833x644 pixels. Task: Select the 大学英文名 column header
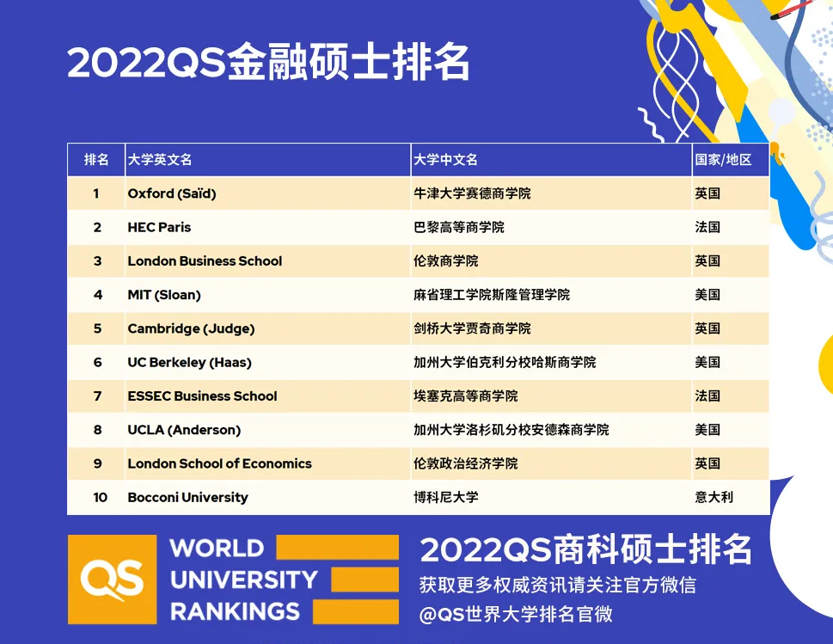(267, 159)
